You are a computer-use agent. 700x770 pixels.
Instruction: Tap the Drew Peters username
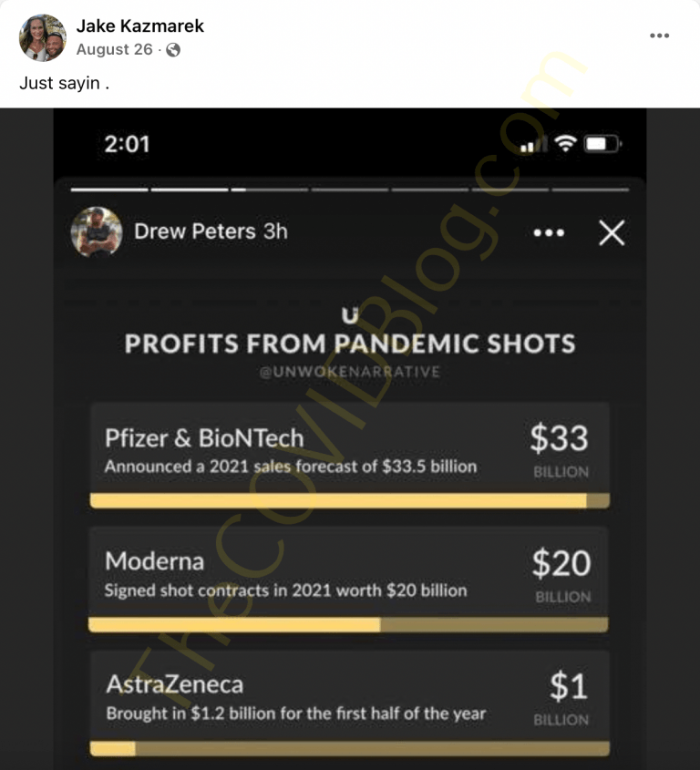(195, 231)
